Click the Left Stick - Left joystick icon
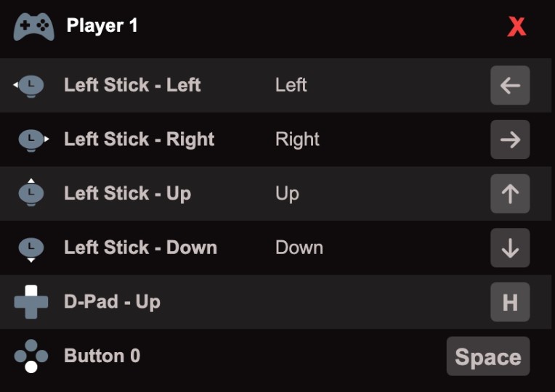555x392 pixels. point(29,86)
